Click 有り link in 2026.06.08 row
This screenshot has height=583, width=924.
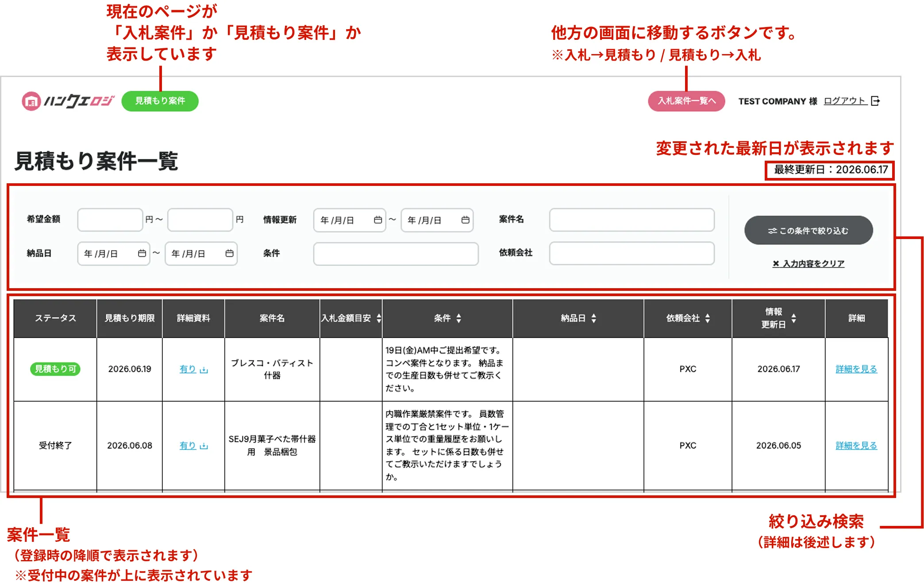[x=188, y=446]
